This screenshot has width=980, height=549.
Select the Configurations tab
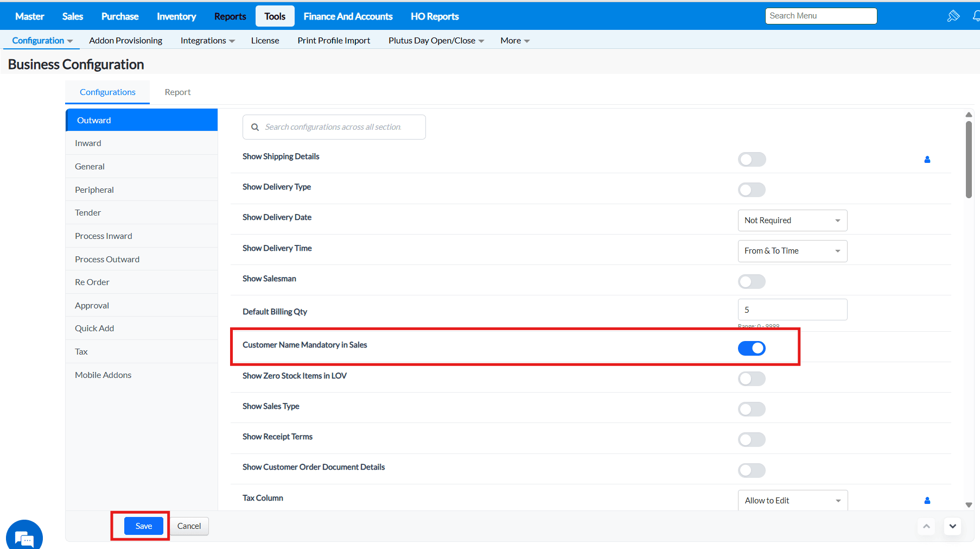(x=107, y=92)
